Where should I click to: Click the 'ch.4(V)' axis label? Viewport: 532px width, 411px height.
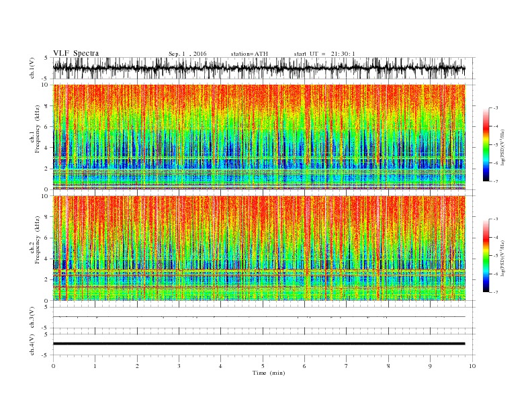[32, 345]
